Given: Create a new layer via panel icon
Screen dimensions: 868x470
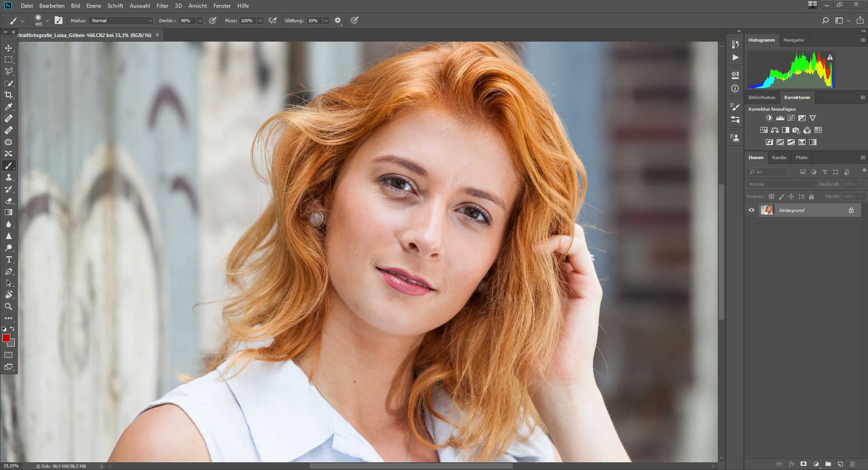Looking at the screenshot, I should pos(840,464).
